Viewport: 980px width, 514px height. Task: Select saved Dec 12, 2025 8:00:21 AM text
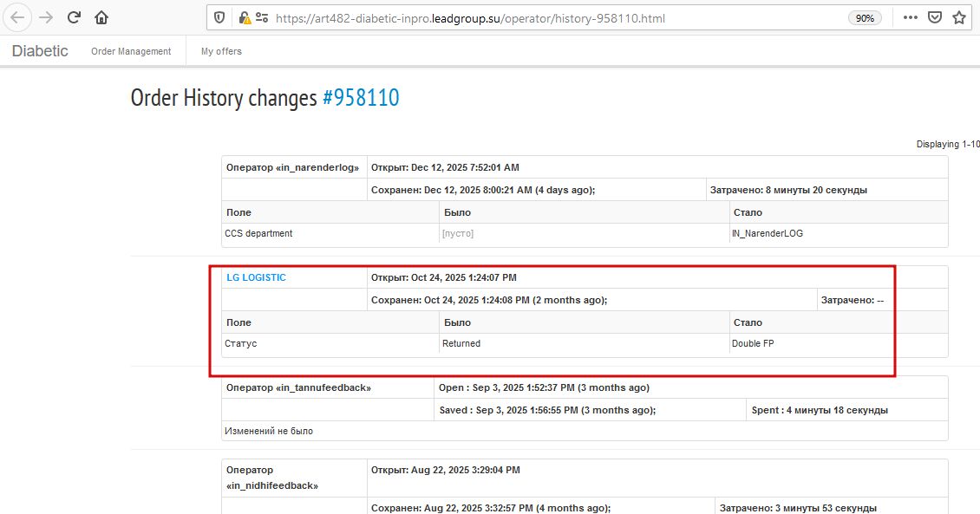click(x=483, y=190)
